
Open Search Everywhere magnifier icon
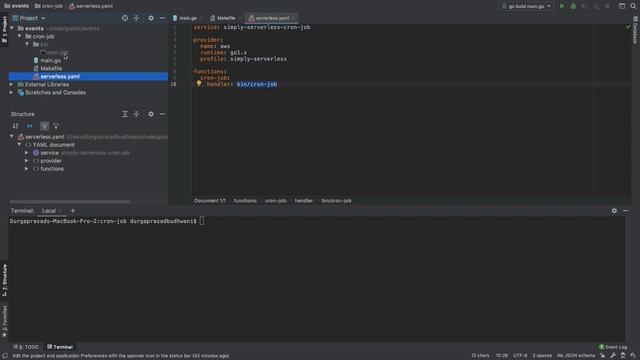[633, 6]
